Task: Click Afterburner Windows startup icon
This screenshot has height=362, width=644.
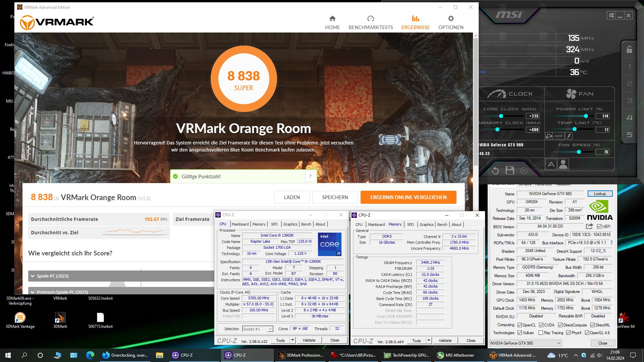Action: point(611,15)
